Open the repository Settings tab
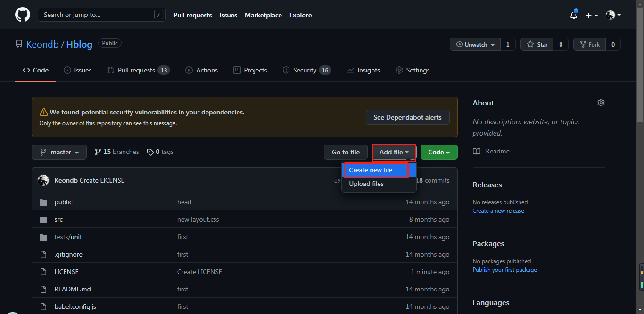644x314 pixels. (413, 70)
